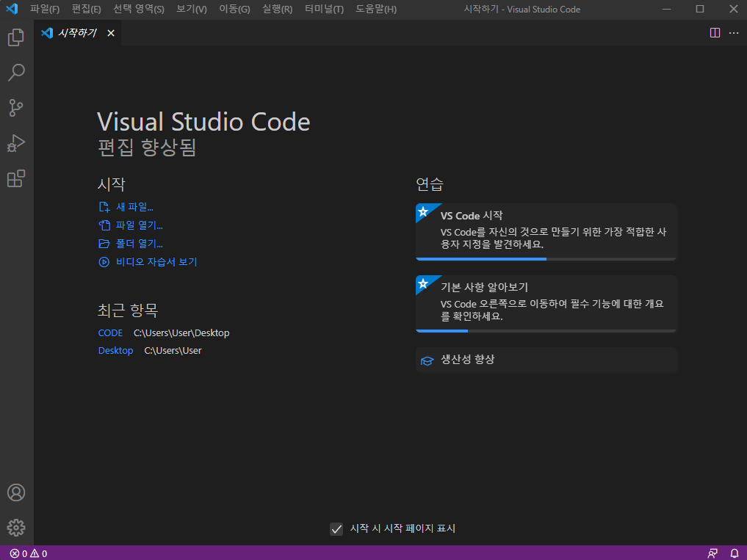Image resolution: width=747 pixels, height=560 pixels.
Task: Open the Accounts menu icon
Action: [16, 492]
